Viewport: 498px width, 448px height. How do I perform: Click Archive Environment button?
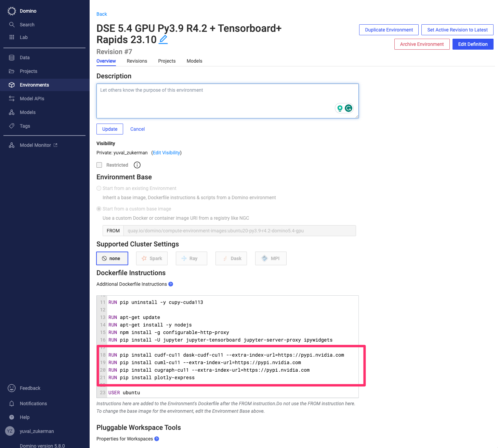422,44
